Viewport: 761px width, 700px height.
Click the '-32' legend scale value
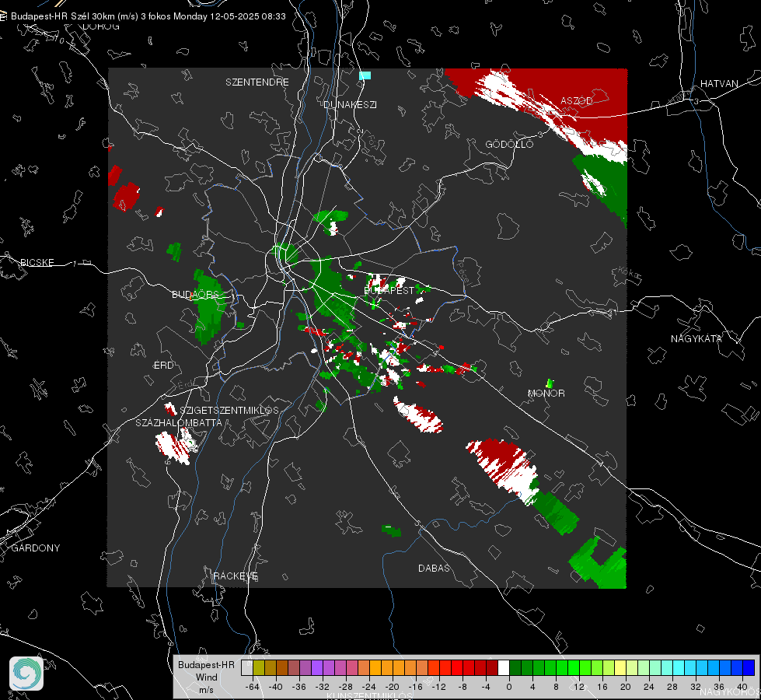[x=323, y=687]
